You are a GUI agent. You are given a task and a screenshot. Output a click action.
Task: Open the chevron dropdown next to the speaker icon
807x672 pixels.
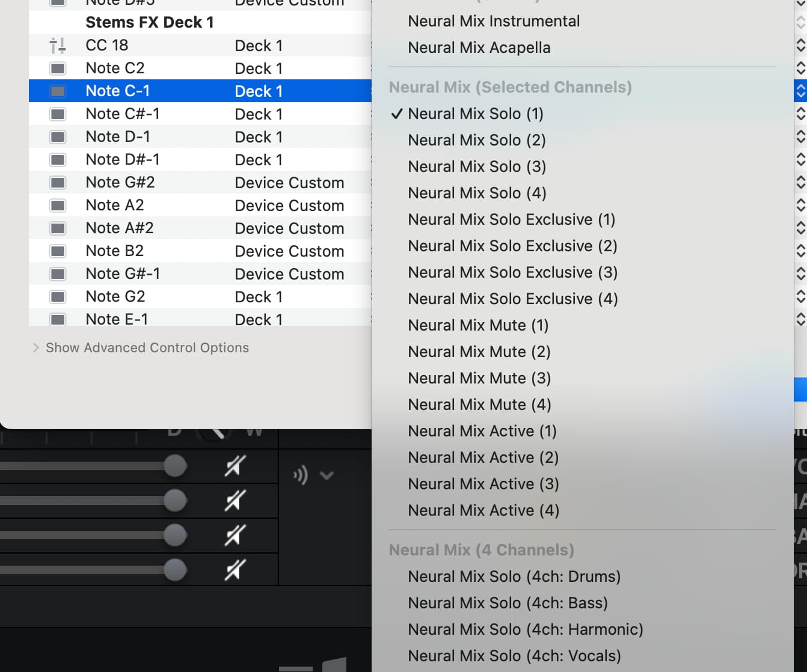(327, 475)
